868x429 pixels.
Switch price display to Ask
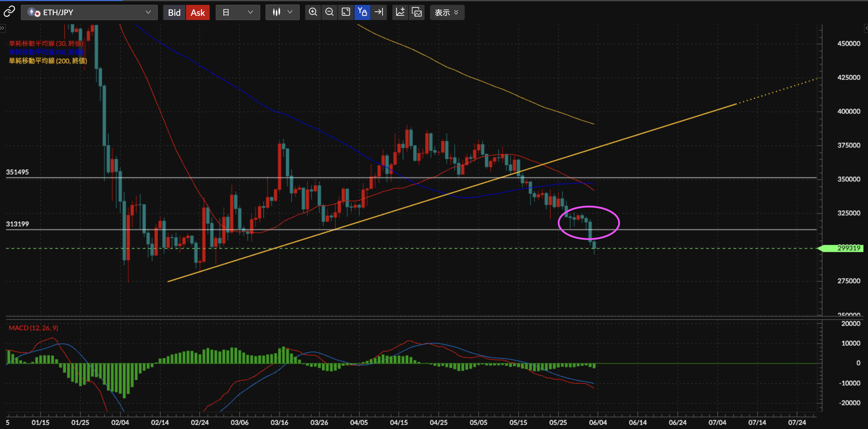coord(198,12)
